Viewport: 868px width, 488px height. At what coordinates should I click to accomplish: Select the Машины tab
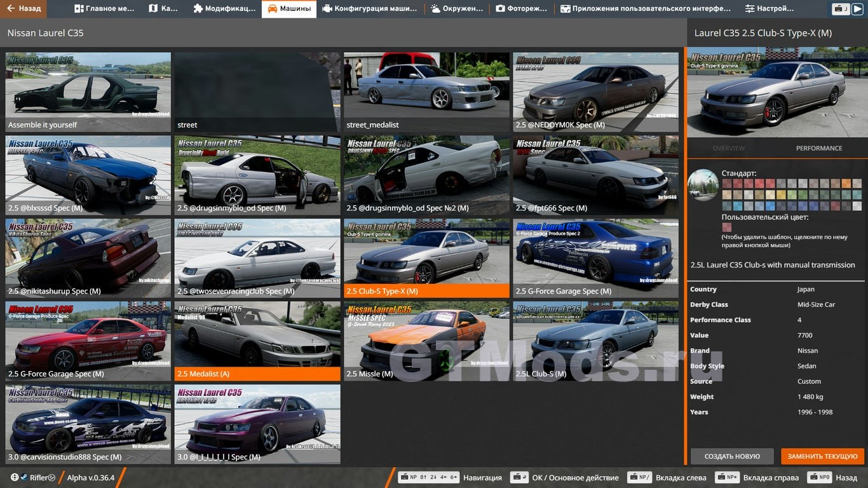coord(289,9)
